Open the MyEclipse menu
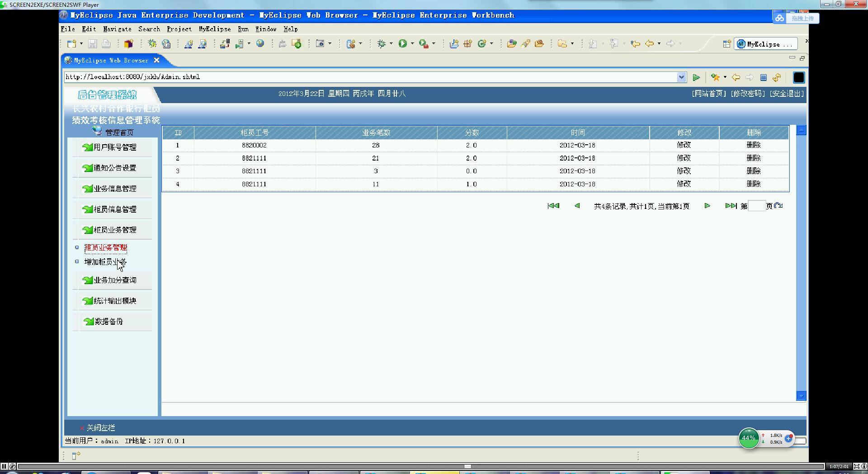The image size is (868, 474). (x=215, y=29)
